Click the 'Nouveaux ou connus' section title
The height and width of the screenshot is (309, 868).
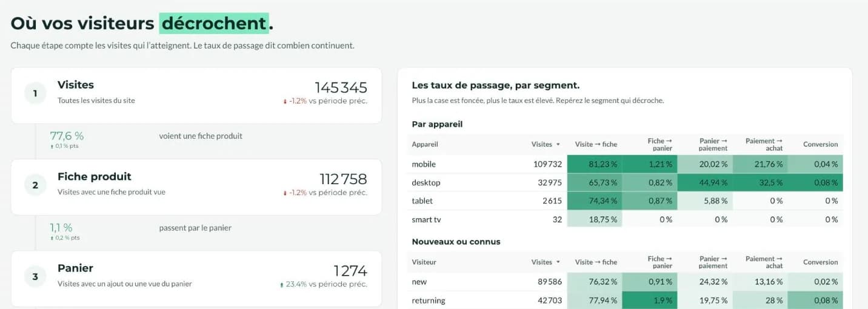tap(456, 242)
